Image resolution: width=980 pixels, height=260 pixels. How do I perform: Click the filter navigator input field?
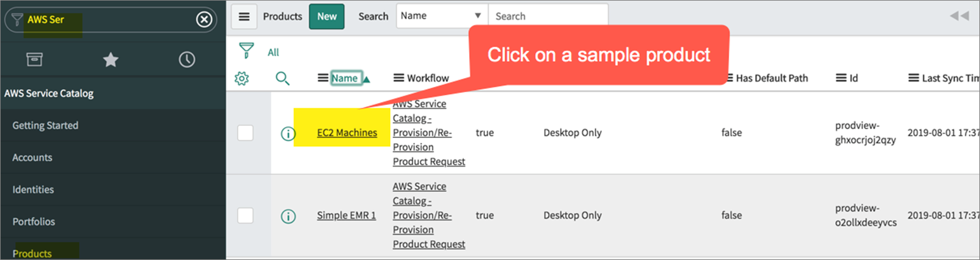pyautogui.click(x=111, y=20)
